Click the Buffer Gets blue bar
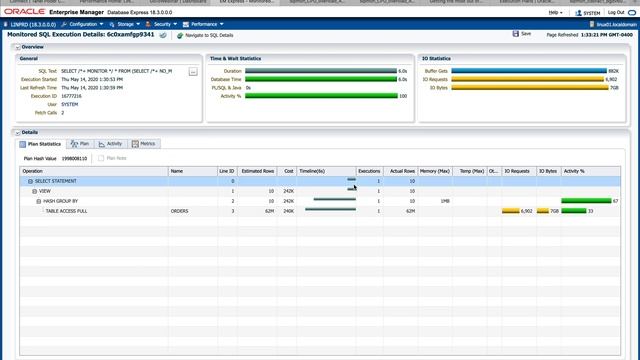The width and height of the screenshot is (640, 360). point(529,71)
